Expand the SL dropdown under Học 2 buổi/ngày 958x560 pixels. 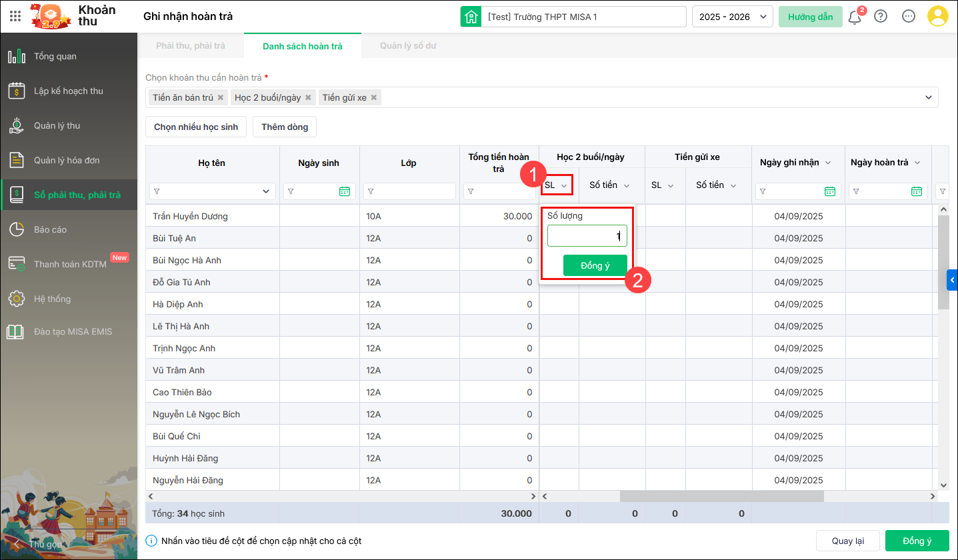(556, 185)
